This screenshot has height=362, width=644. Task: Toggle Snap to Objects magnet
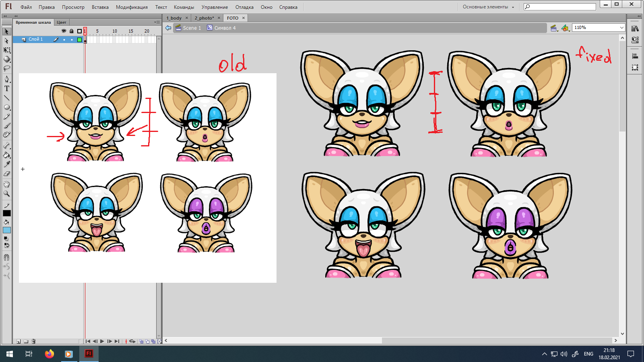6,257
